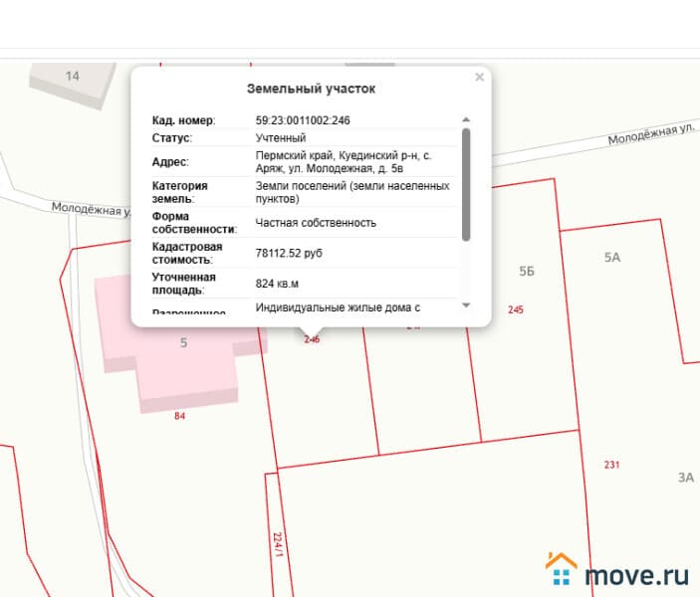The image size is (700, 597).
Task: Click the plot labeled 3А
Action: coord(685,478)
